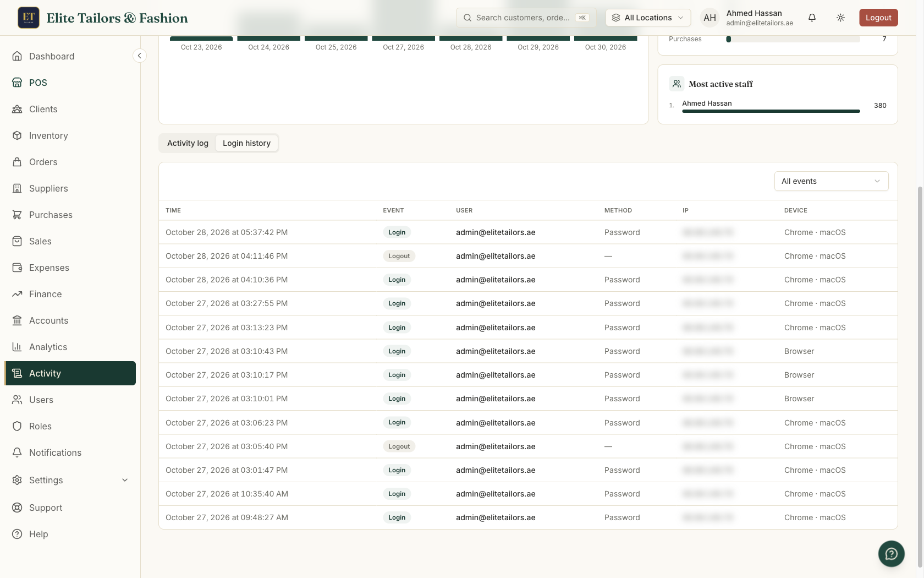Open Roles page
Image resolution: width=924 pixels, height=578 pixels.
70,426
